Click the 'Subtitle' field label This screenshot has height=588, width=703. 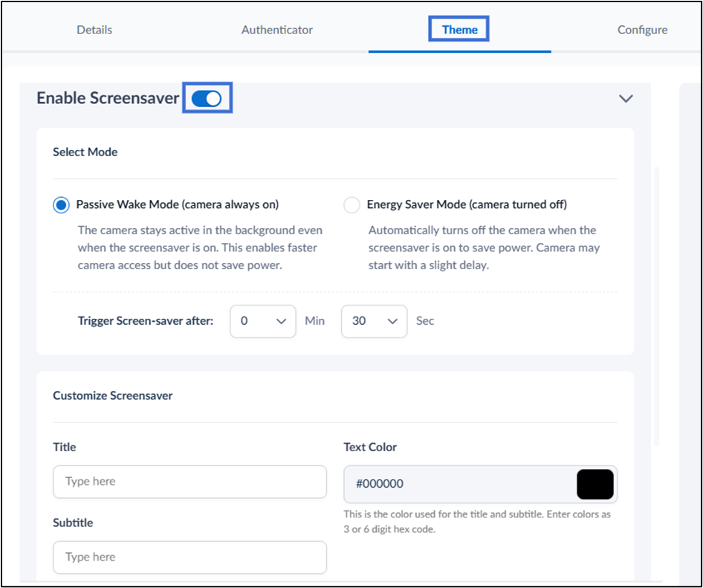click(x=73, y=523)
